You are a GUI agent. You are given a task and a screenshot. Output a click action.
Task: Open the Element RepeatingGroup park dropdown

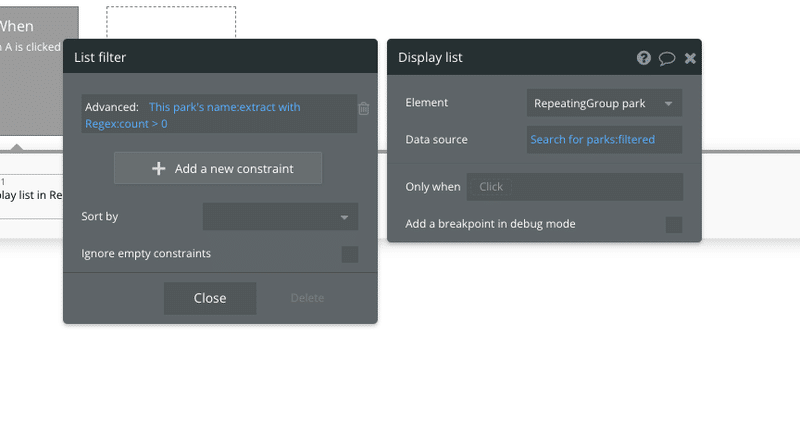pyautogui.click(x=604, y=103)
